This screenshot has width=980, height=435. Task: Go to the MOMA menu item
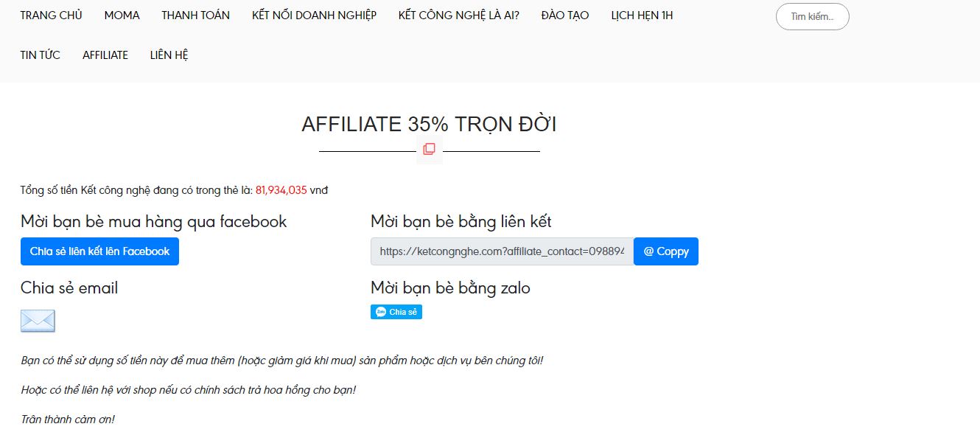(x=122, y=15)
